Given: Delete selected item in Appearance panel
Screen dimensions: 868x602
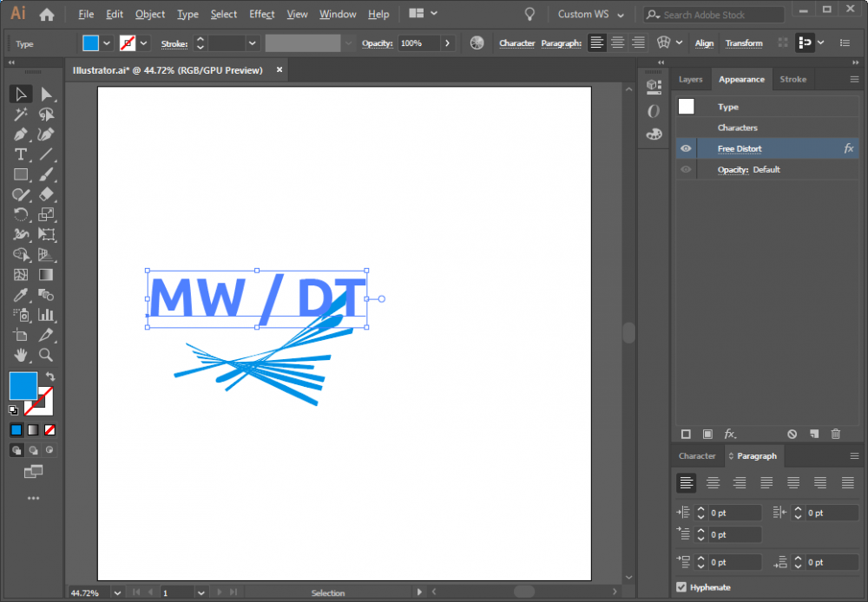Looking at the screenshot, I should tap(835, 434).
